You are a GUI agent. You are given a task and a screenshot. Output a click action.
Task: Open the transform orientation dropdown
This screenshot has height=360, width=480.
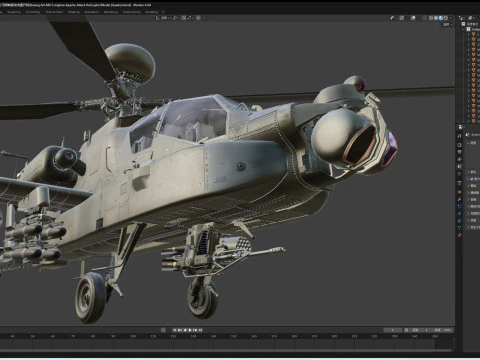(x=163, y=18)
